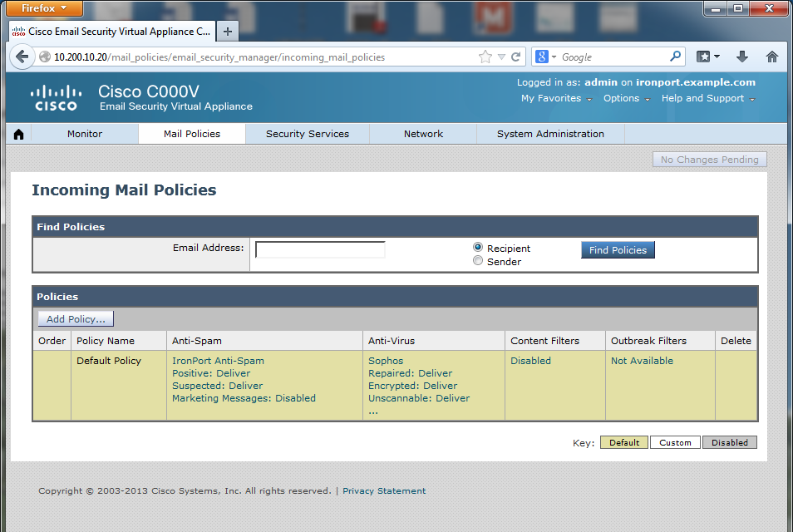Screen dimensions: 793x532
Task: Open the URL history dropdown arrow
Action: [x=501, y=57]
